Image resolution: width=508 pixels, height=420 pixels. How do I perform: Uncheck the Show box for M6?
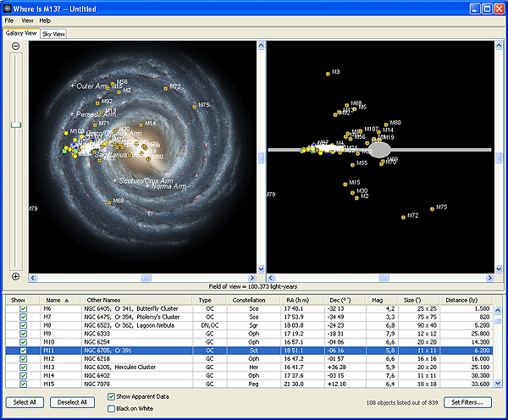click(23, 308)
